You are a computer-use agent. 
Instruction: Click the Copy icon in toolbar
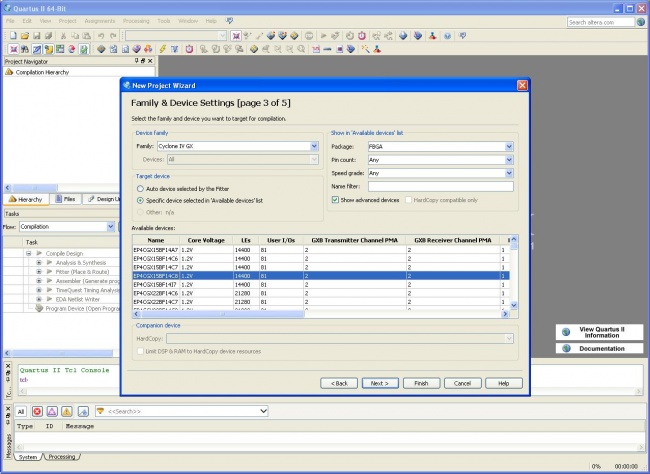pyautogui.click(x=75, y=36)
